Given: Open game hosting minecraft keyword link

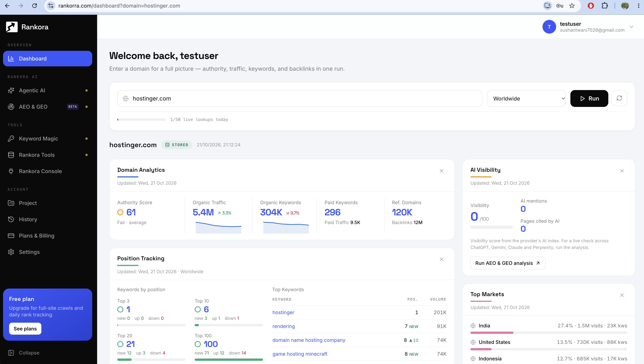Looking at the screenshot, I should [300, 354].
